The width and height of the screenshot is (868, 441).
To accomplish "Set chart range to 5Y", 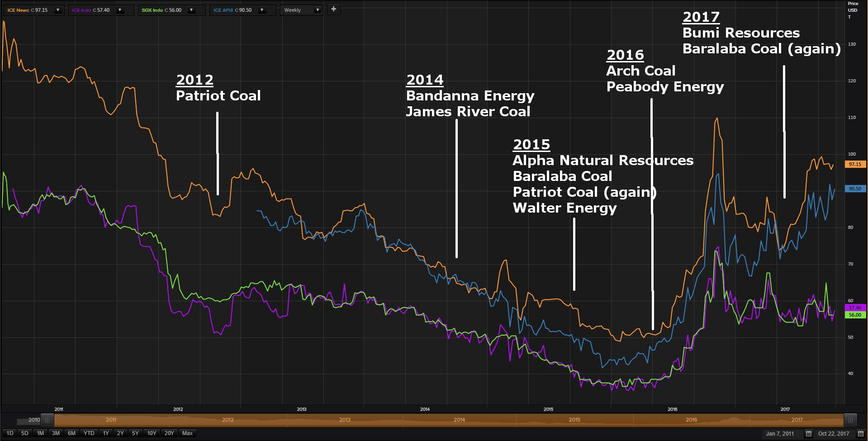I will 135,433.
